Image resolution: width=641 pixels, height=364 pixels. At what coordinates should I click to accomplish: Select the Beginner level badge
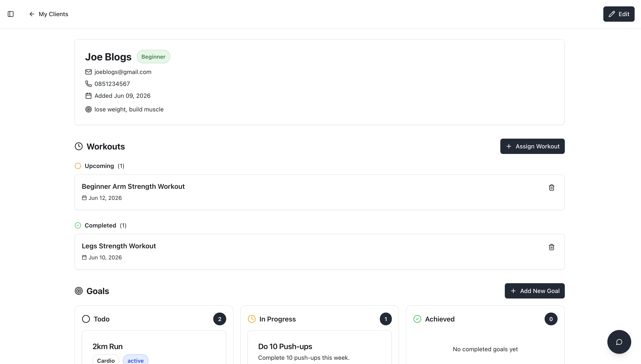(153, 57)
